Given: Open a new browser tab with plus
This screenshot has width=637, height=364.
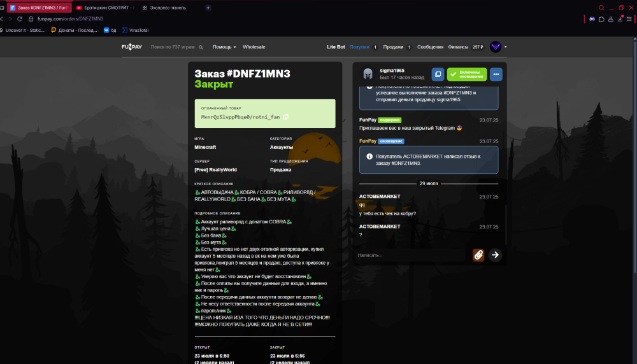Looking at the screenshot, I should [x=208, y=8].
